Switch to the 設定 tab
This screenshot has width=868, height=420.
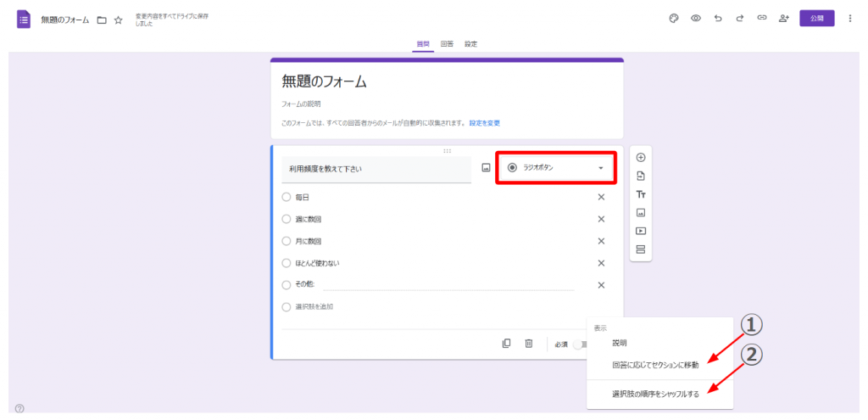471,43
